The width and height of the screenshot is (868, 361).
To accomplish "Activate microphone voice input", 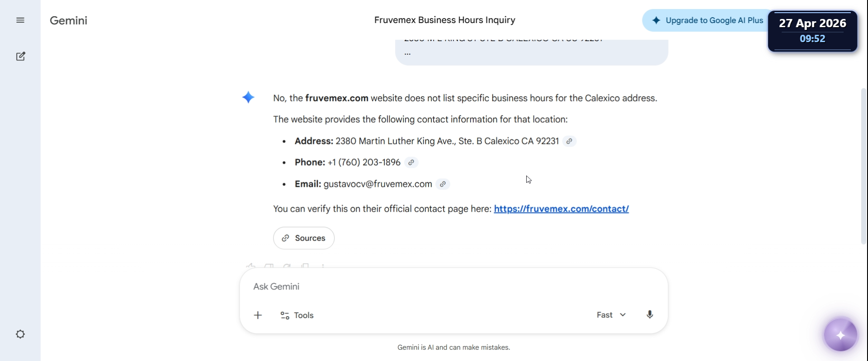I will (650, 315).
